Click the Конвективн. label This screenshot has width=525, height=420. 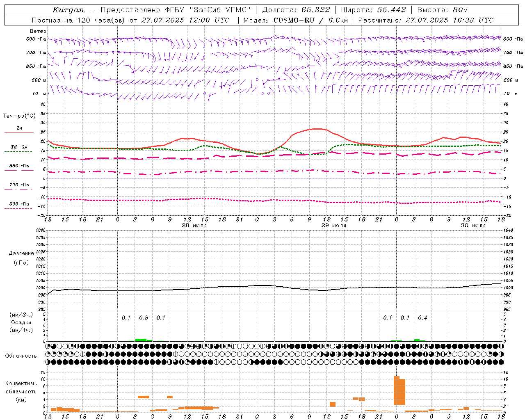pos(21,383)
